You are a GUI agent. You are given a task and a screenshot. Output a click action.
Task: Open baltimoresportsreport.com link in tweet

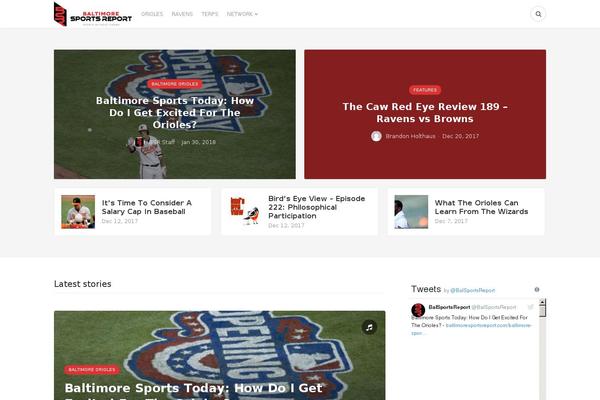point(488,325)
